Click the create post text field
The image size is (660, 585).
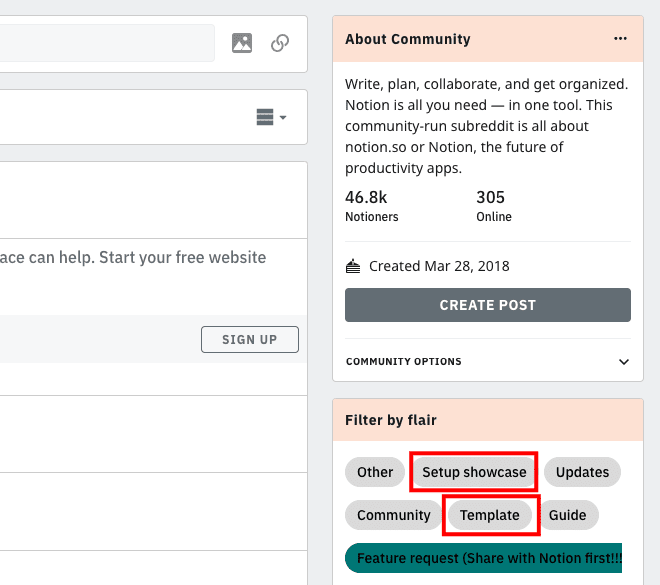click(x=107, y=43)
